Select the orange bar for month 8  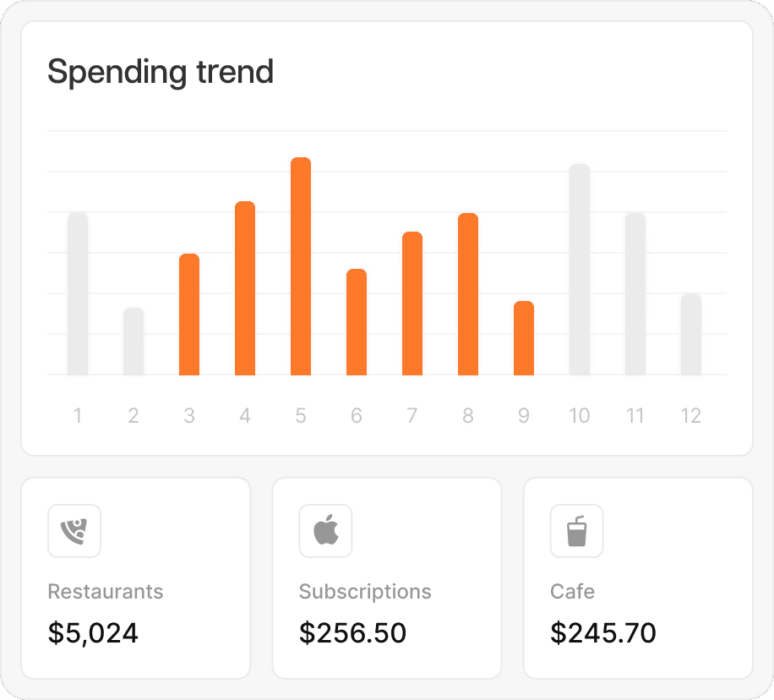[468, 296]
